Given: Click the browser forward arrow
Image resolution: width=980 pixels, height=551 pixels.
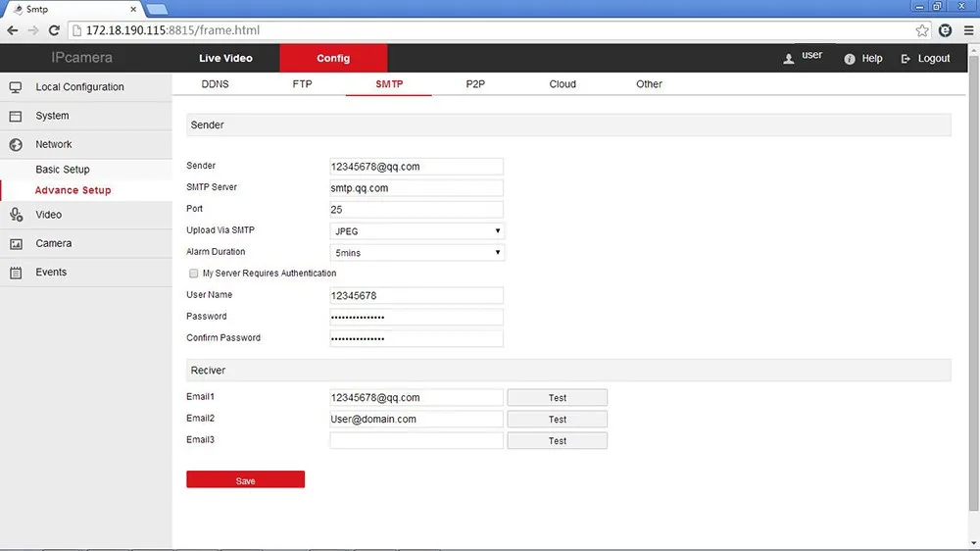Looking at the screenshot, I should point(33,30).
